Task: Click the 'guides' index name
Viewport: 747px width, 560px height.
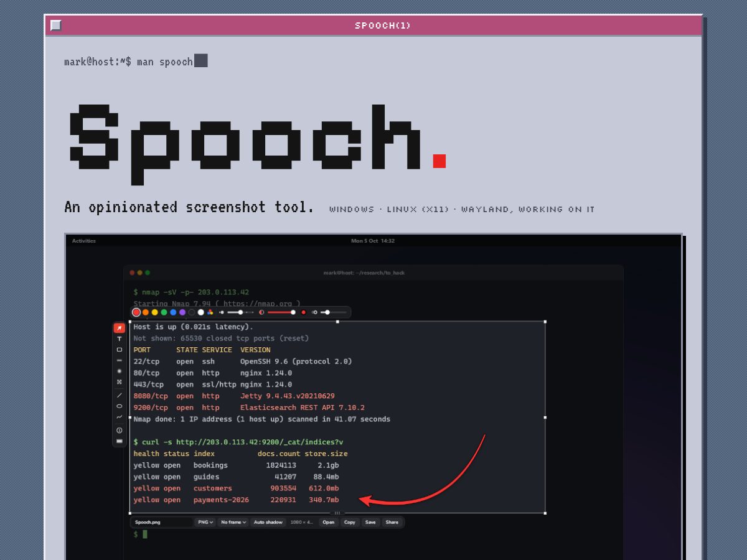Action: pyautogui.click(x=206, y=477)
